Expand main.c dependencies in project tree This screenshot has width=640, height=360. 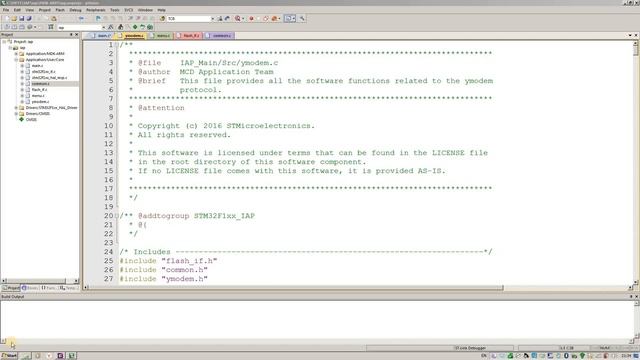click(22, 66)
